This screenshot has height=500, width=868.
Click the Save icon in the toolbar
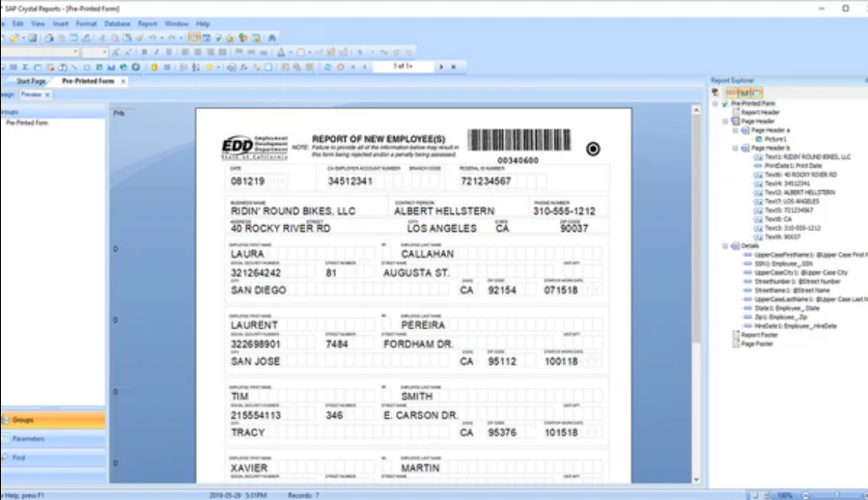coord(33,38)
